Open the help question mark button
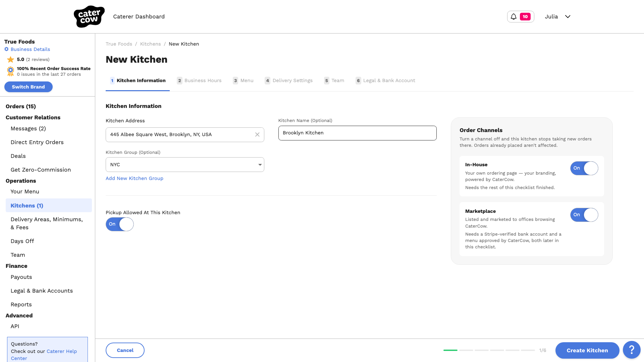The width and height of the screenshot is (644, 362). [x=632, y=350]
